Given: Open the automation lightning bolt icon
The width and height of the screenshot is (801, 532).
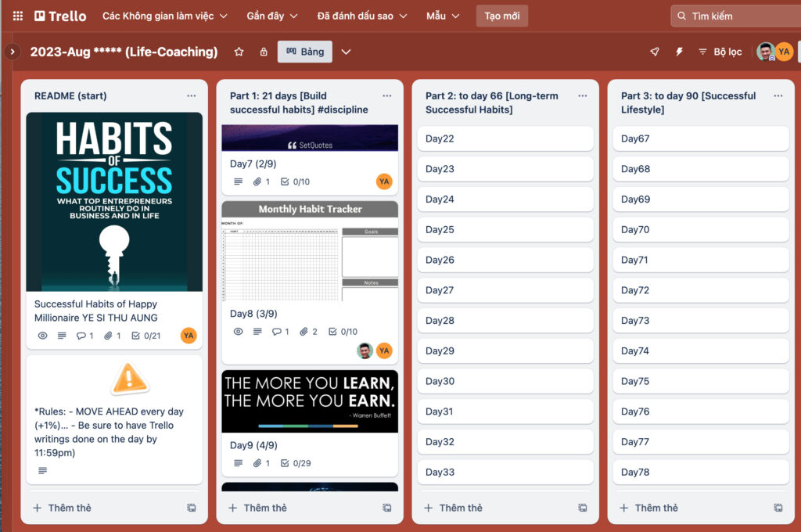Looking at the screenshot, I should [x=679, y=52].
